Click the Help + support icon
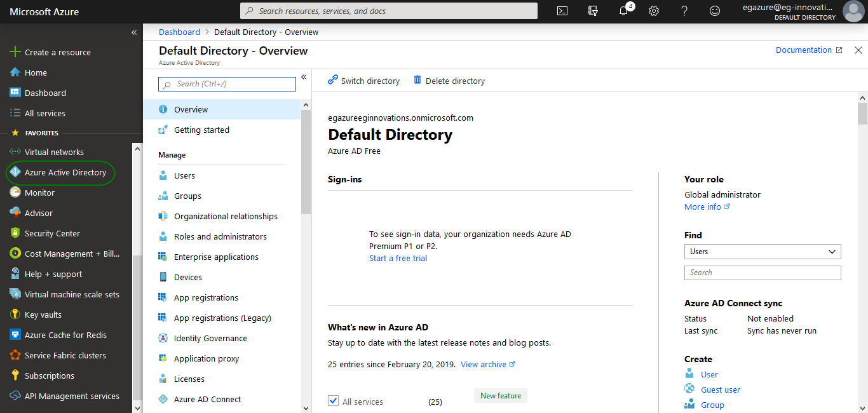This screenshot has height=413, width=868. click(x=15, y=274)
